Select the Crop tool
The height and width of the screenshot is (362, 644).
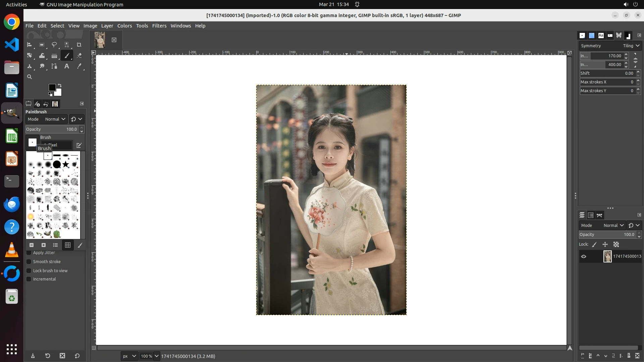79,45
